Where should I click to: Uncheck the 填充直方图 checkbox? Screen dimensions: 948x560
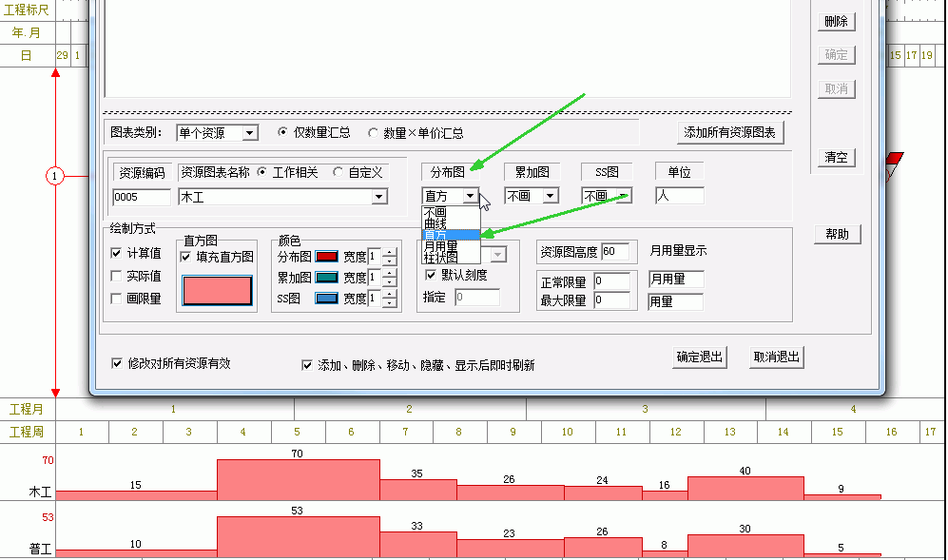pos(186,257)
